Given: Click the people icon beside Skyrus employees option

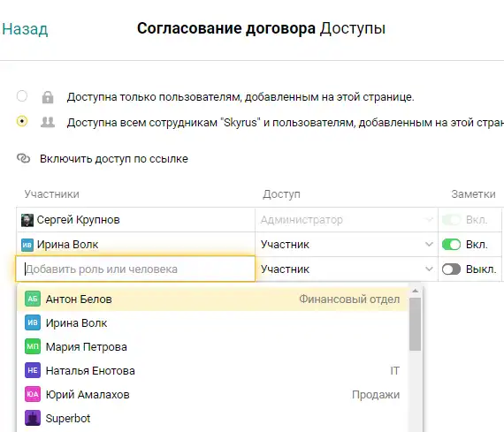Looking at the screenshot, I should pyautogui.click(x=48, y=122).
